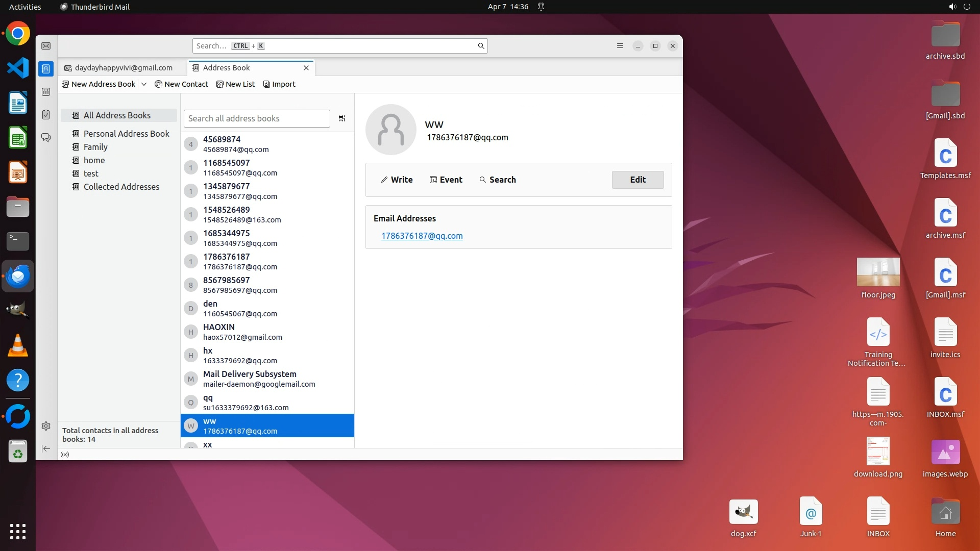Close the Address Book tab

point(306,68)
